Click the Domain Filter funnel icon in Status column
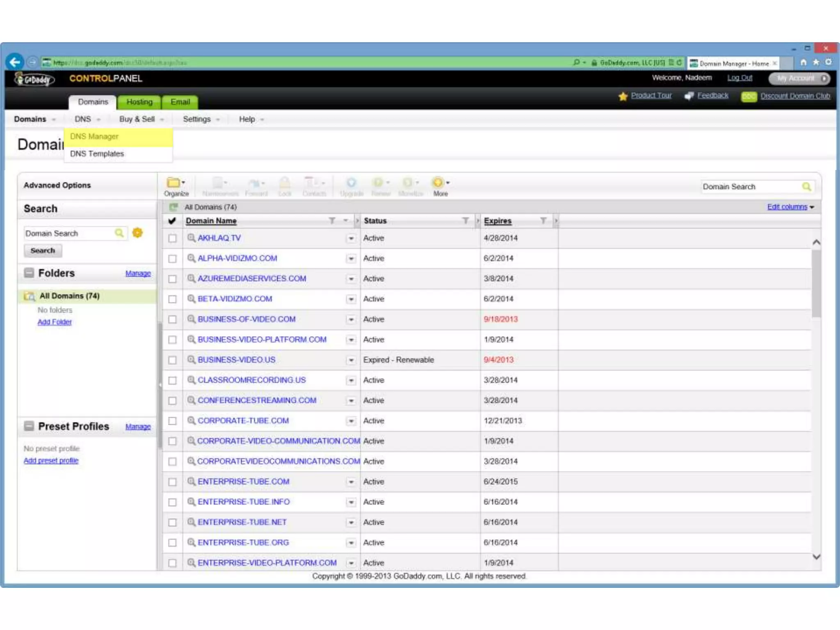The width and height of the screenshot is (840, 630). [465, 221]
